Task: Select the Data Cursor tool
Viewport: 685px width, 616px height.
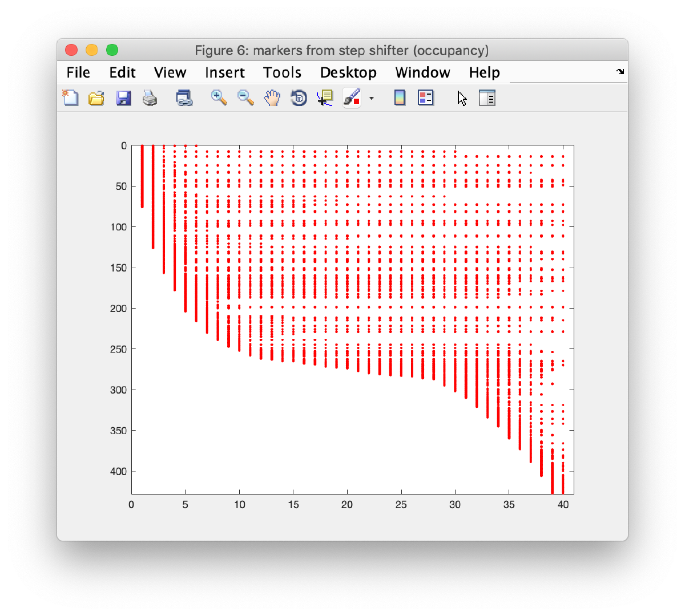Action: (324, 98)
